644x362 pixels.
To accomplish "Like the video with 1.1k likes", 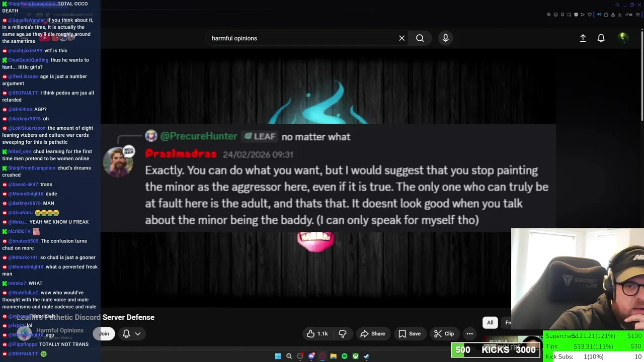I will click(317, 334).
